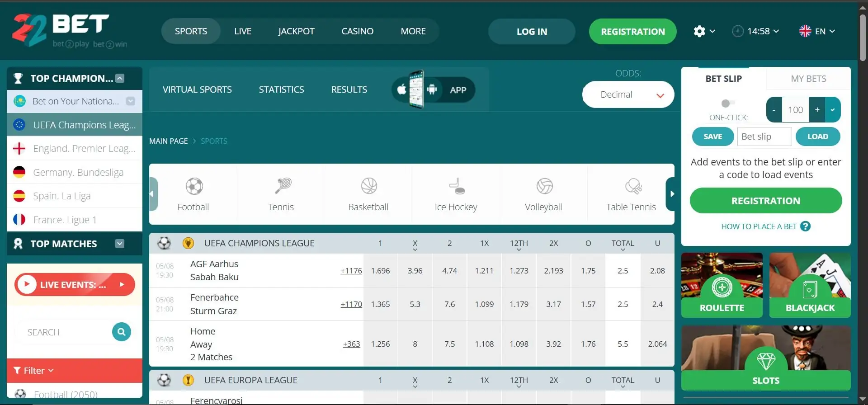
Task: Open the Blackjack game tile
Action: point(810,285)
